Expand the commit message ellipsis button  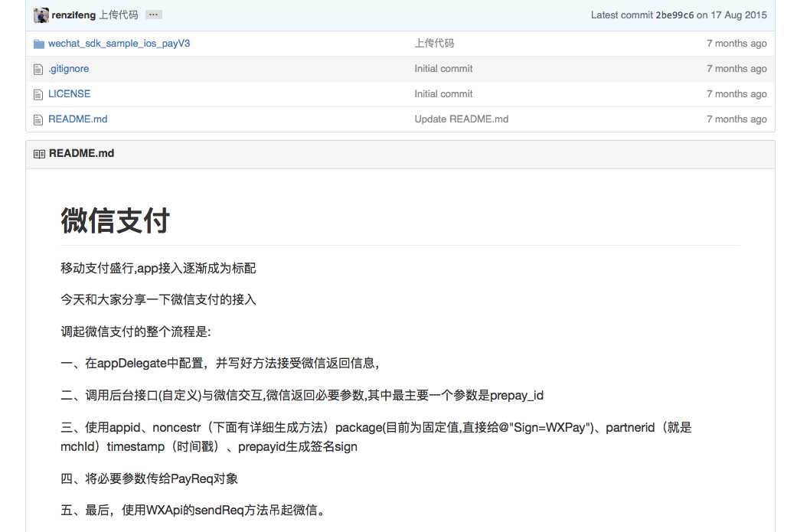click(x=153, y=15)
